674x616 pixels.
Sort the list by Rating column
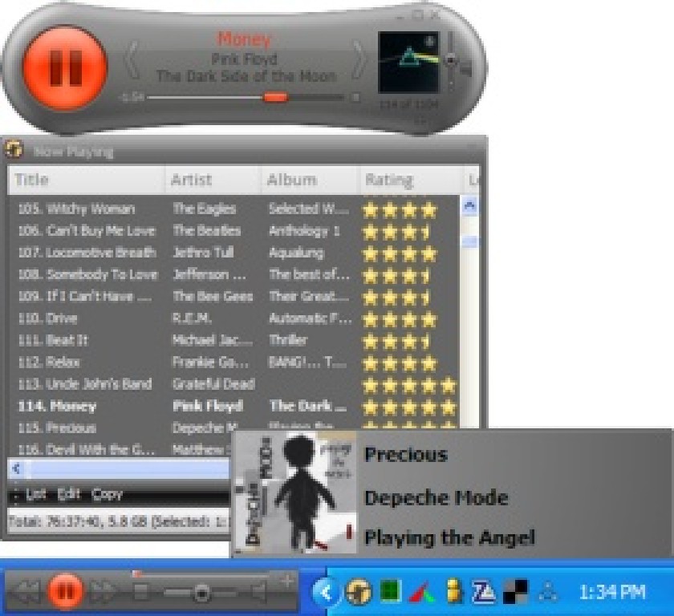pos(412,180)
